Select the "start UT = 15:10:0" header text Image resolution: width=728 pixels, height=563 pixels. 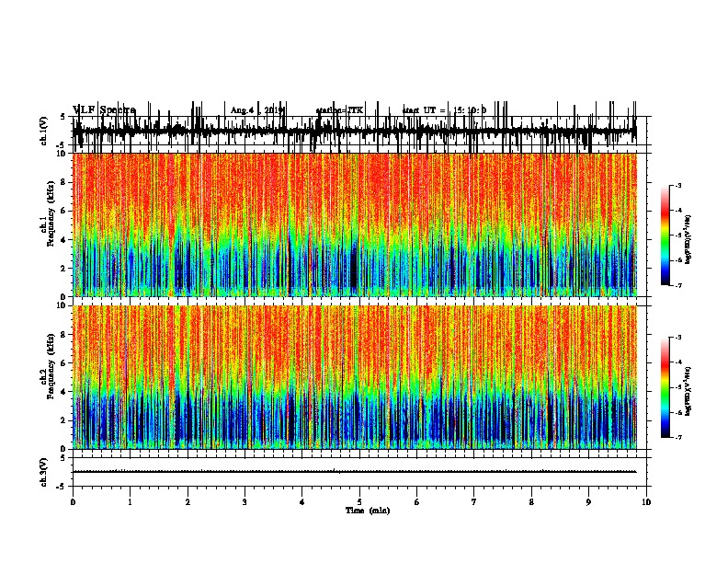pos(444,110)
